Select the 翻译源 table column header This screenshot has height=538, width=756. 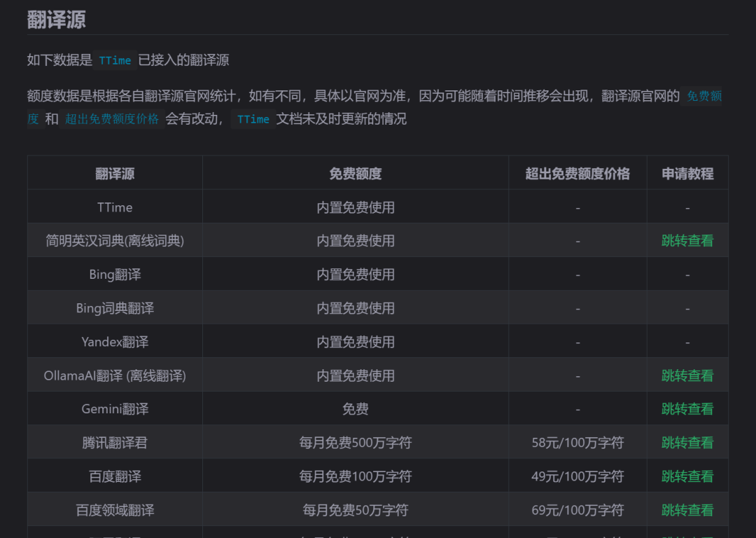[x=114, y=173]
